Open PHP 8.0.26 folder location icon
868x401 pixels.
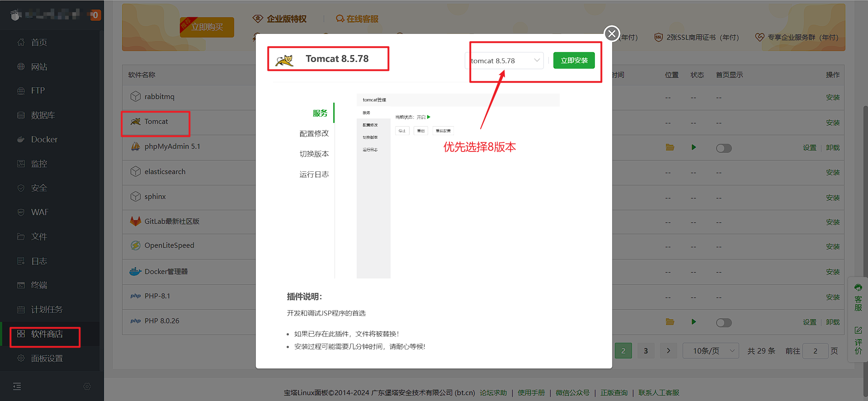point(670,322)
